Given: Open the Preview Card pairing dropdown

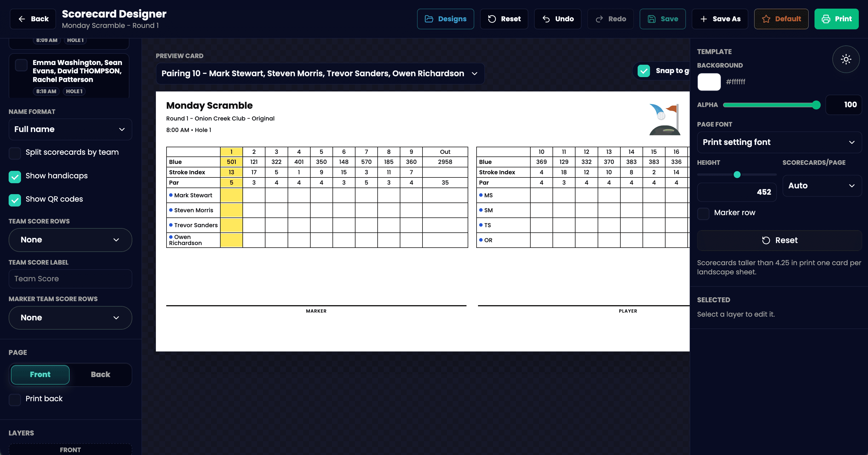Looking at the screenshot, I should point(320,73).
